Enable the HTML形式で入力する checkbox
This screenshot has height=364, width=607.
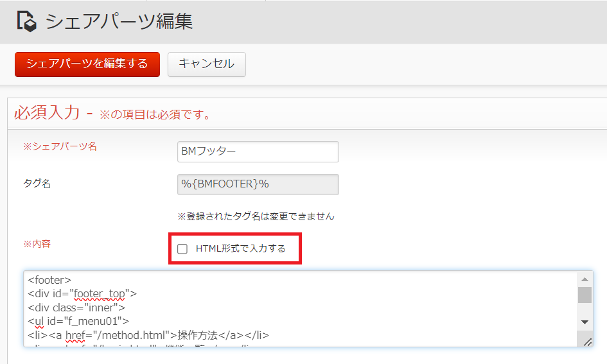[182, 248]
